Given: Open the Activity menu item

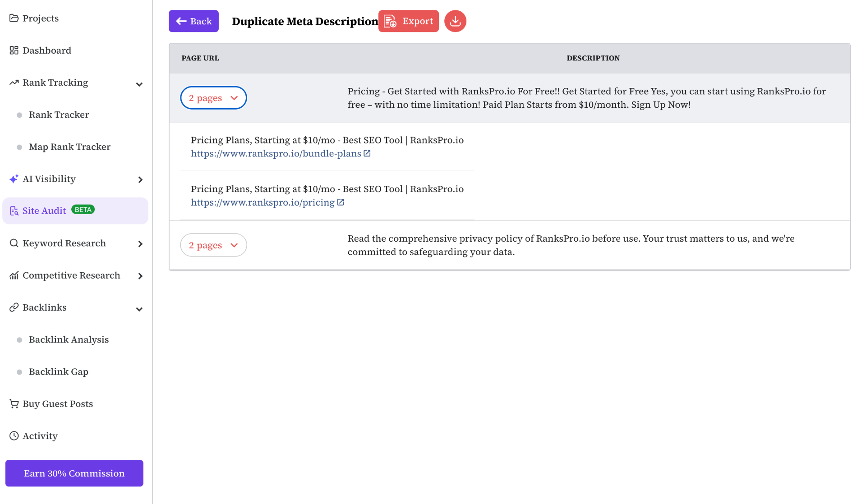Looking at the screenshot, I should click(x=40, y=435).
